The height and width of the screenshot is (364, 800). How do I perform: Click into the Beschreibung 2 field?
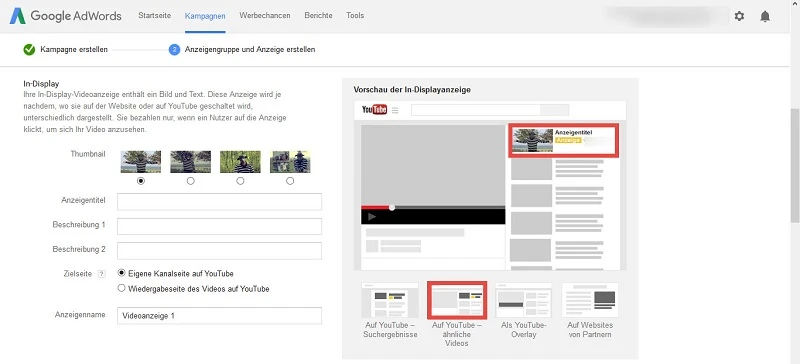pos(219,251)
